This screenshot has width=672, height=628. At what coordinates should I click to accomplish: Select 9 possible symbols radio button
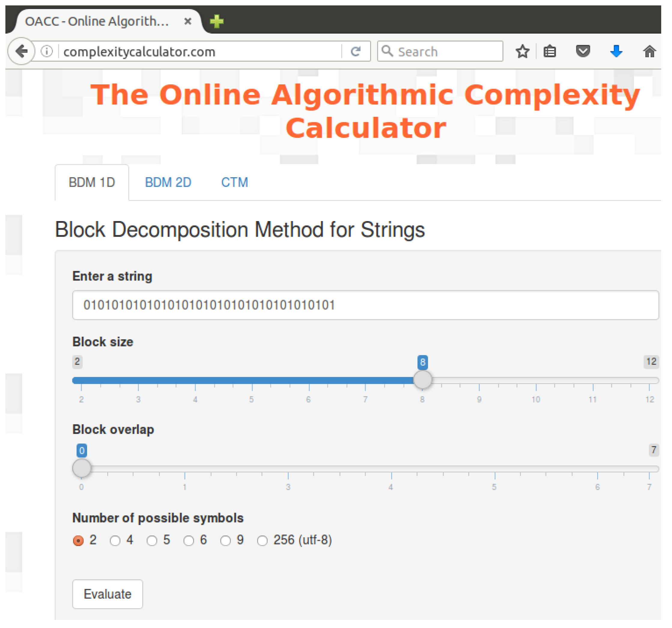[226, 541]
